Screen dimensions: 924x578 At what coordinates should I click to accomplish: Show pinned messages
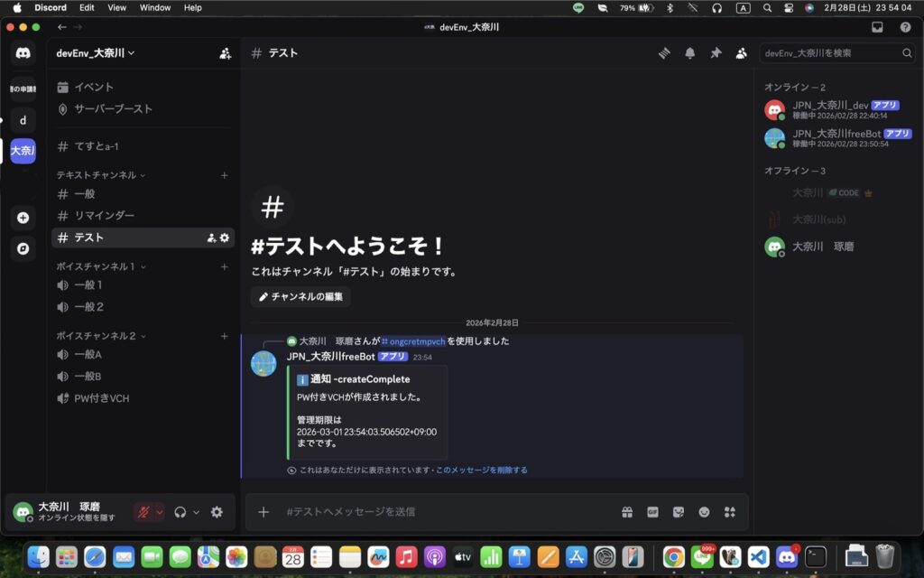[716, 53]
